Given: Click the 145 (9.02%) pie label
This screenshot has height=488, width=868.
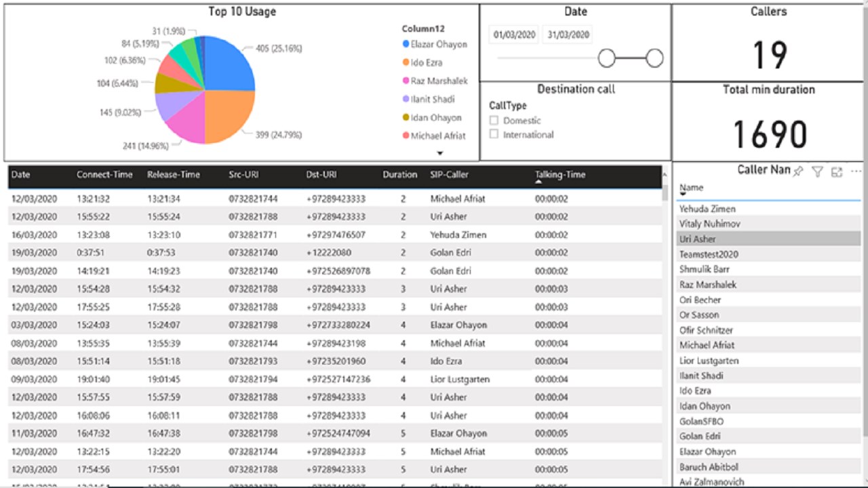Looking at the screenshot, I should click(x=120, y=113).
